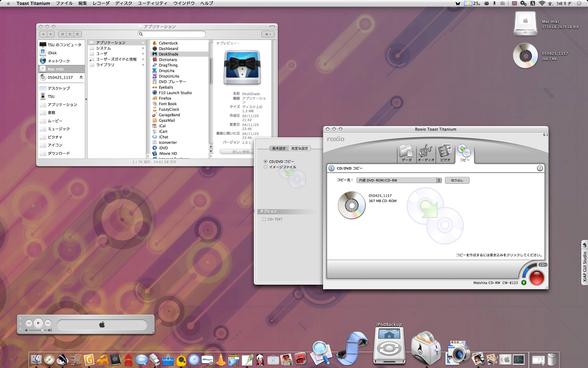Click the MPlayer icon in the Dock
Image resolution: width=588 pixels, height=368 pixels.
point(207,359)
